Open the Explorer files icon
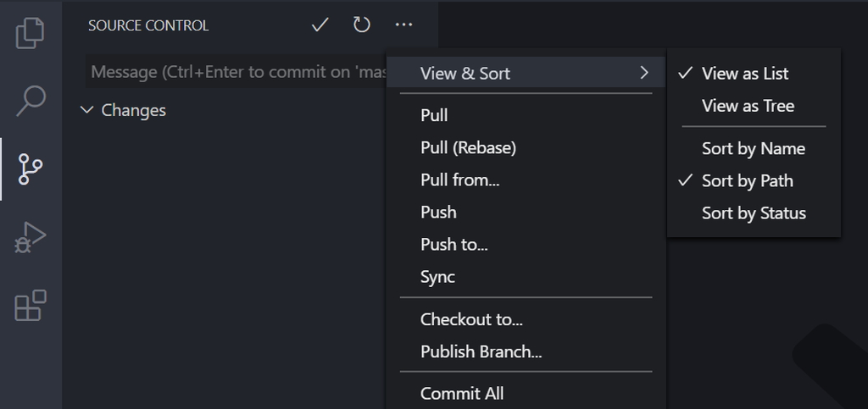868x409 pixels. [x=31, y=33]
